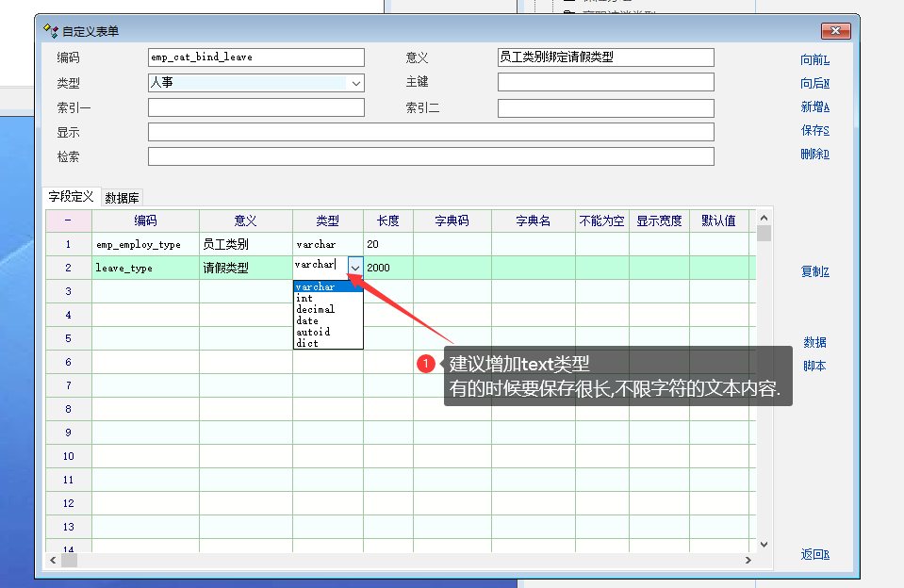Switch to the 数据库 tab
904x588 pixels.
pos(123,198)
